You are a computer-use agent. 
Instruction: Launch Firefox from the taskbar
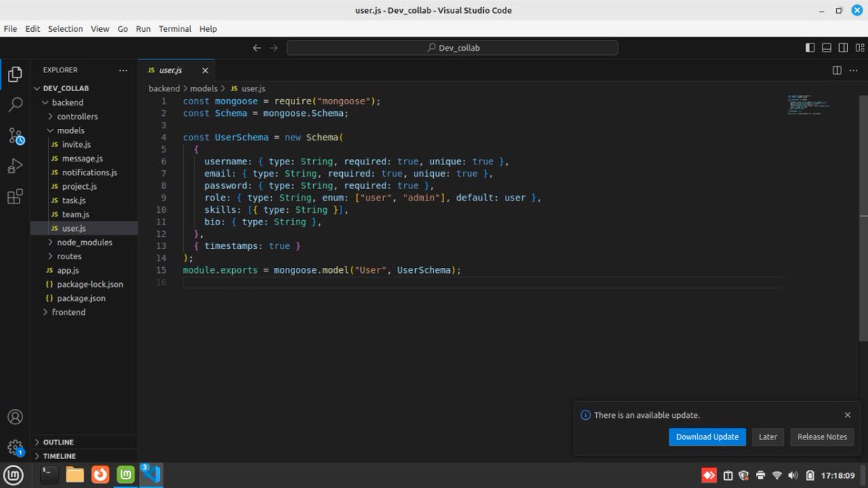click(x=101, y=475)
